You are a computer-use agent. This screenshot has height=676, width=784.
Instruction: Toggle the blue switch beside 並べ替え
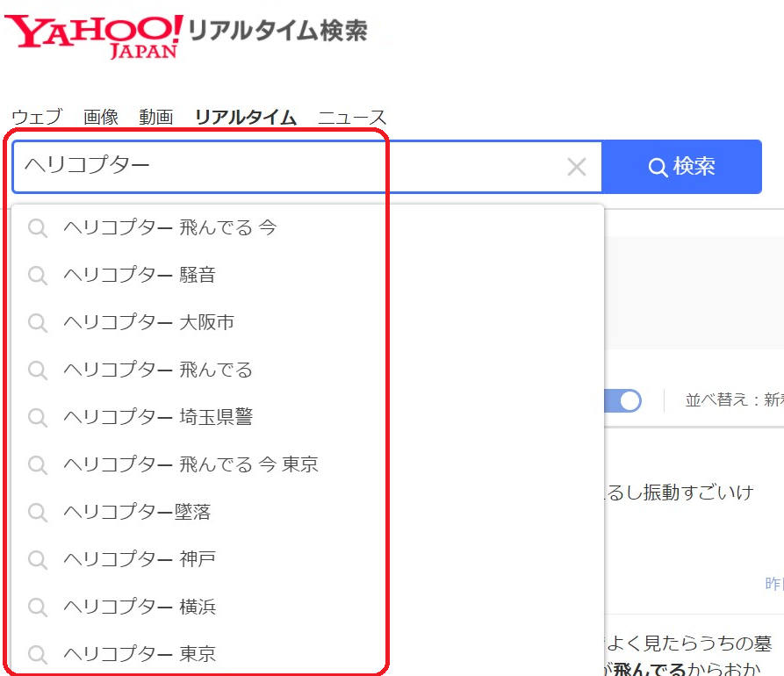(x=623, y=401)
